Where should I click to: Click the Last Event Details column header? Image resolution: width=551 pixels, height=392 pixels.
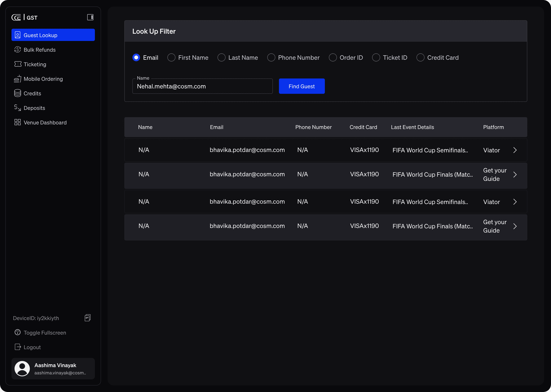coord(412,127)
